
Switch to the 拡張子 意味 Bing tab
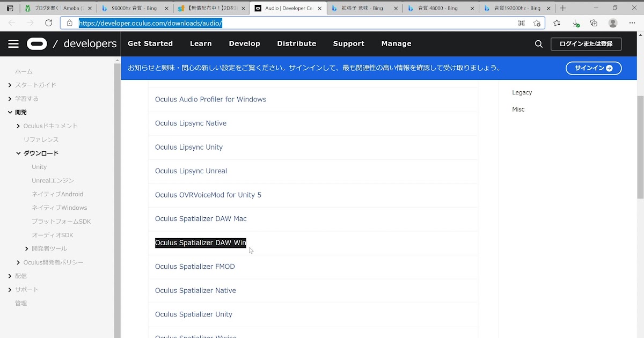pos(364,9)
